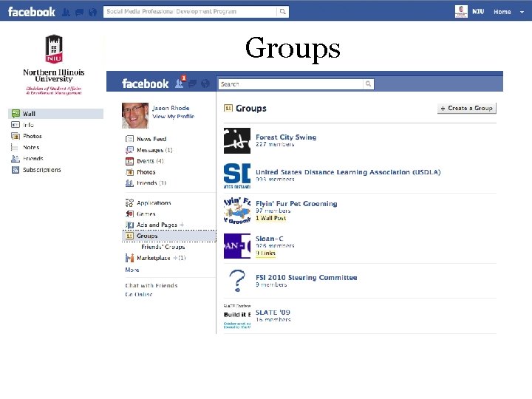Click Sloan-C links highlight
The height and width of the screenshot is (399, 532).
coord(265,253)
